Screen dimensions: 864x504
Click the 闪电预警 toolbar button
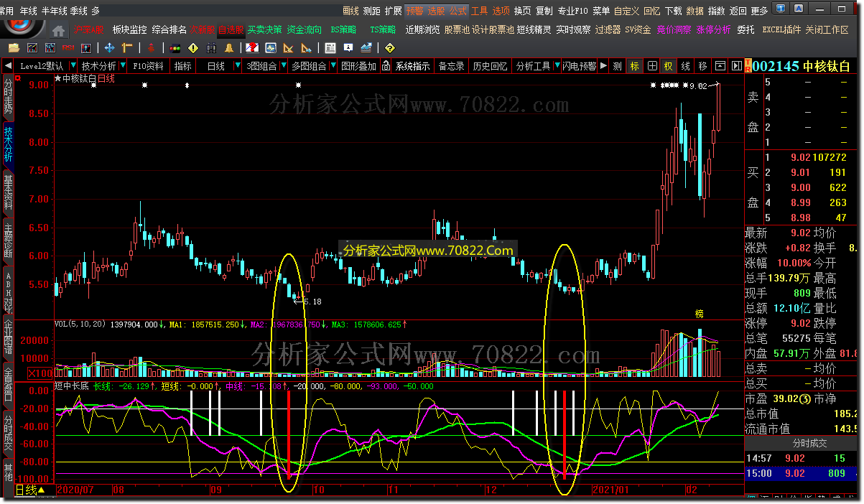point(579,66)
